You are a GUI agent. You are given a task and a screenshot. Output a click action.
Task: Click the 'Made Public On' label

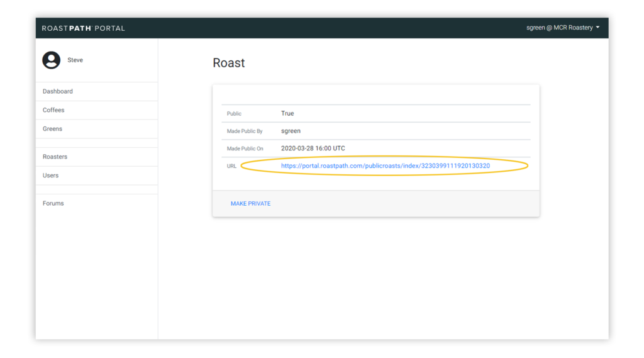point(245,148)
